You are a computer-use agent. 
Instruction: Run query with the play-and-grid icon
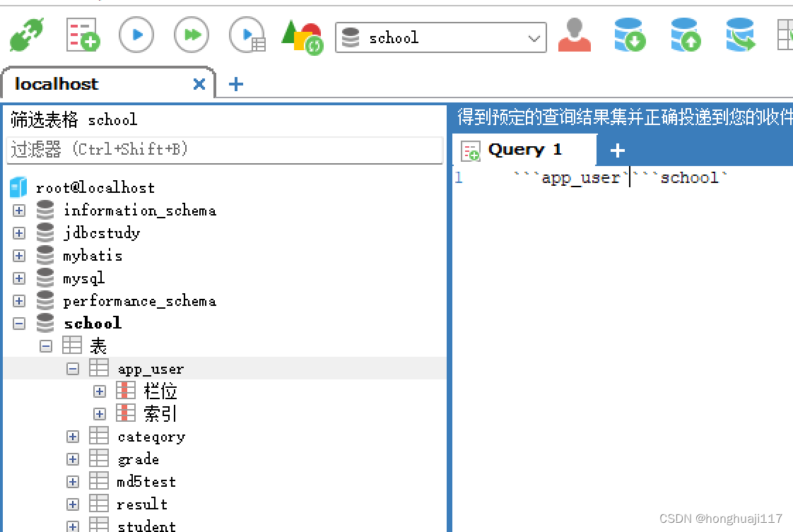click(x=247, y=35)
